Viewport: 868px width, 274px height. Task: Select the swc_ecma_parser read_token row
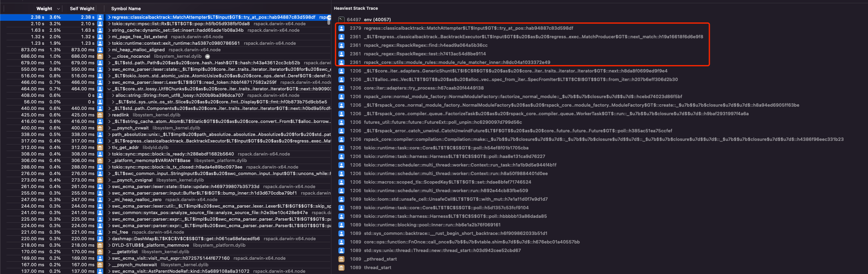point(166,82)
